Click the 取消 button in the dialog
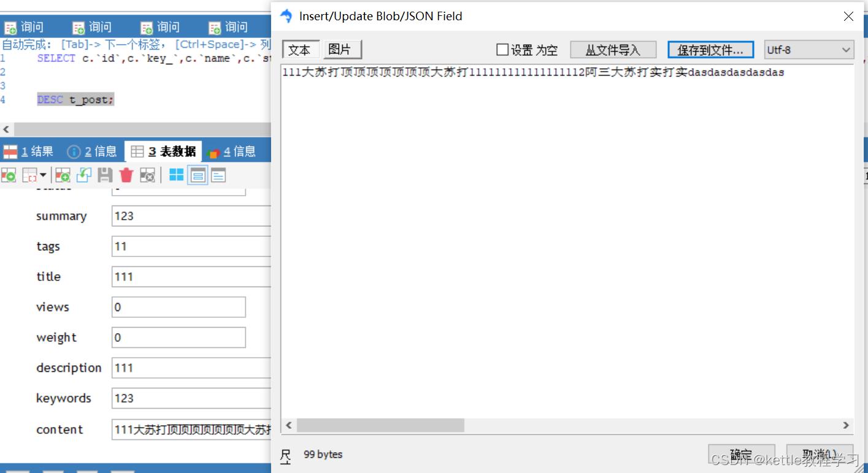The height and width of the screenshot is (473, 868). pos(820,454)
